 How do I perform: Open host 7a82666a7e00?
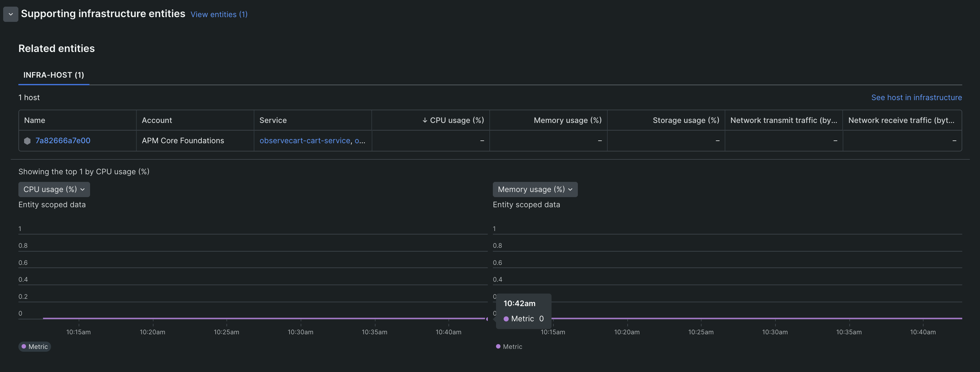(63, 141)
